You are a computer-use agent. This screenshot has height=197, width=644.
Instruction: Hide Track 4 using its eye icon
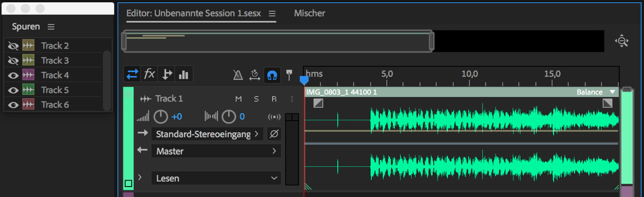pyautogui.click(x=13, y=76)
